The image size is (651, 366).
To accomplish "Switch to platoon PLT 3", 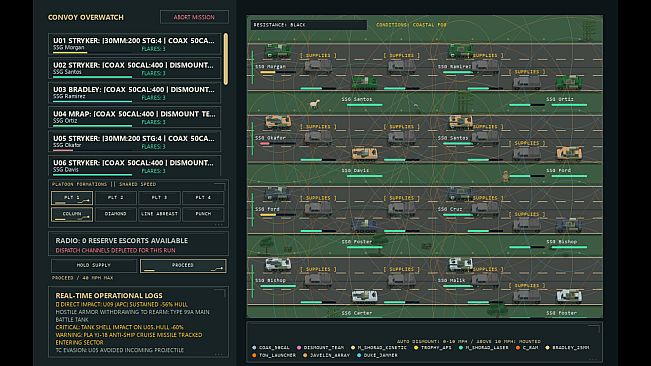I will tap(159, 198).
